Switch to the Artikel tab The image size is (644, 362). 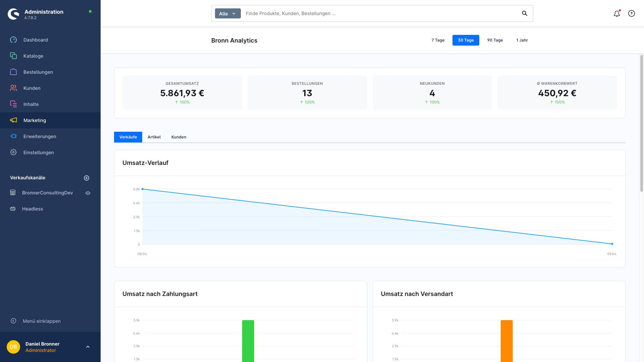(x=154, y=137)
